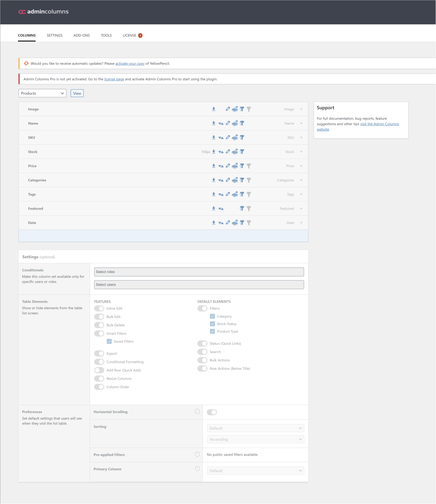Click the sort arrows icon in Name row
The image size is (436, 504).
(x=221, y=123)
